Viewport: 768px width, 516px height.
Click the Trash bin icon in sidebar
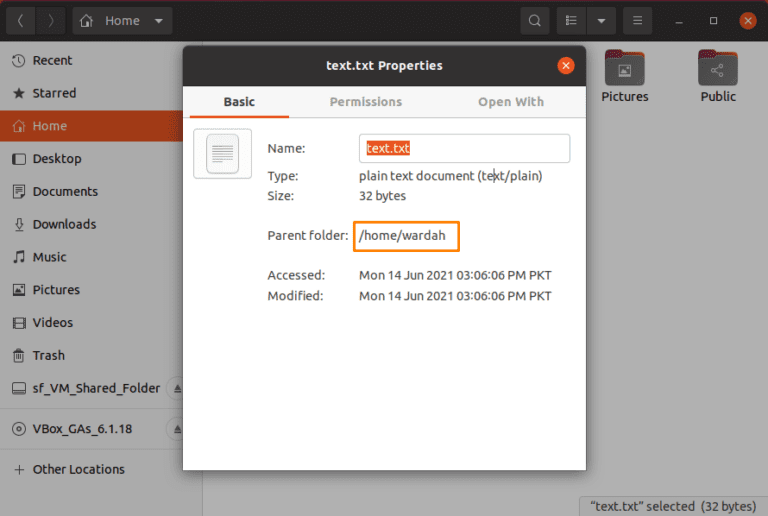[x=19, y=355]
